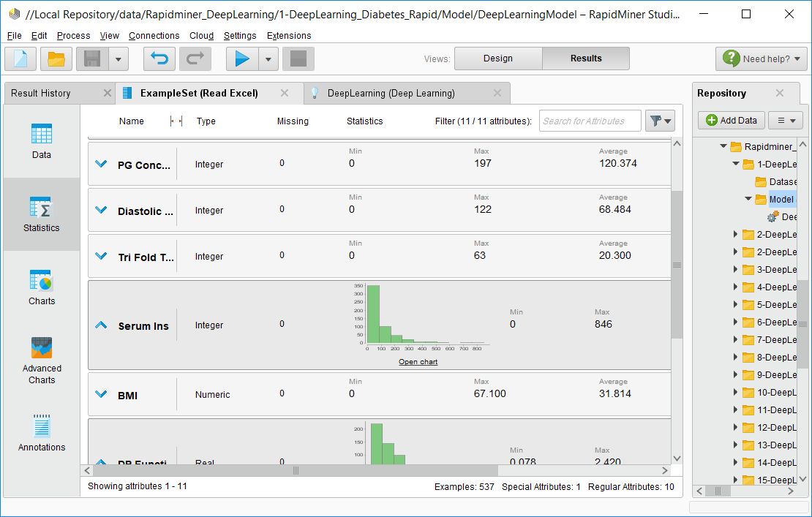Open the Charts view in sidebar
Image resolution: width=812 pixels, height=517 pixels.
click(42, 287)
